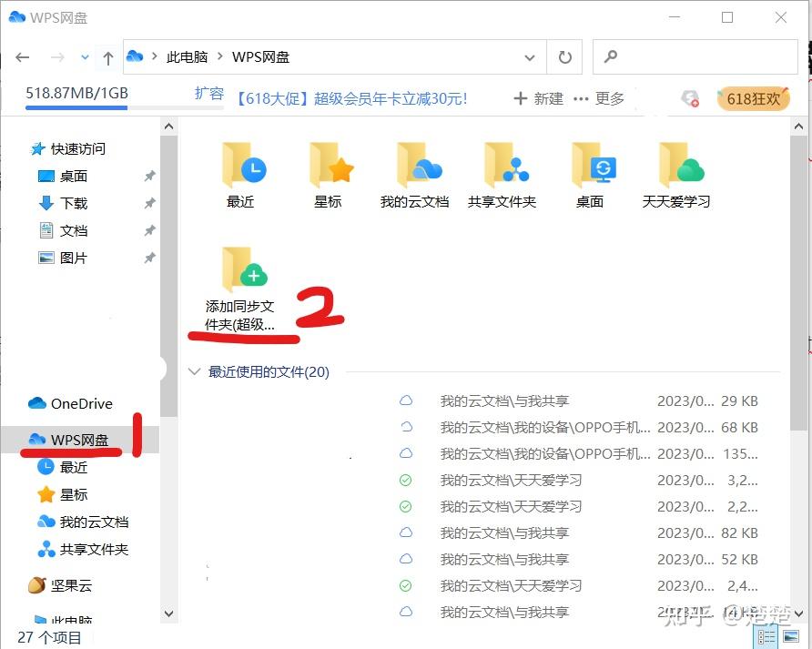
Task: Switch to large icons view layout
Action: click(x=791, y=636)
